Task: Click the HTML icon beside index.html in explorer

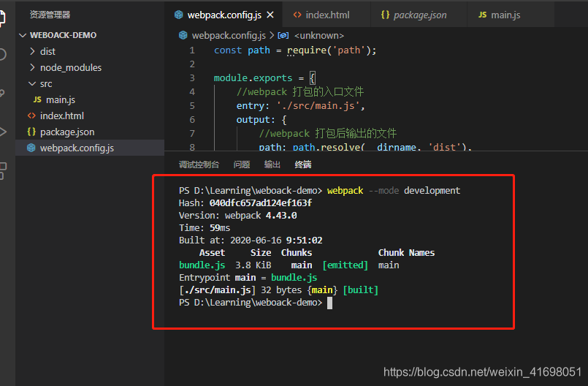Action: click(31, 116)
